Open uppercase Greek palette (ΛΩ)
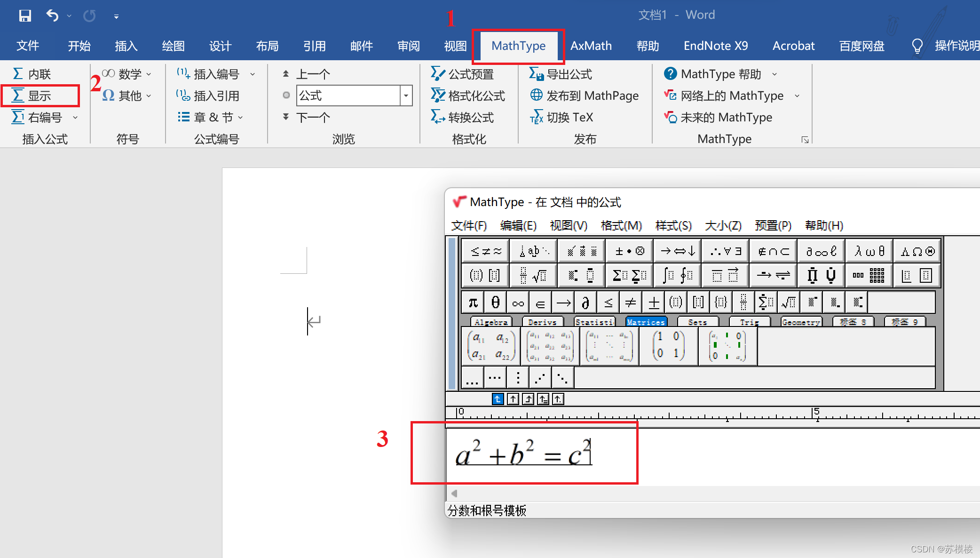The height and width of the screenshot is (558, 980). pyautogui.click(x=917, y=251)
